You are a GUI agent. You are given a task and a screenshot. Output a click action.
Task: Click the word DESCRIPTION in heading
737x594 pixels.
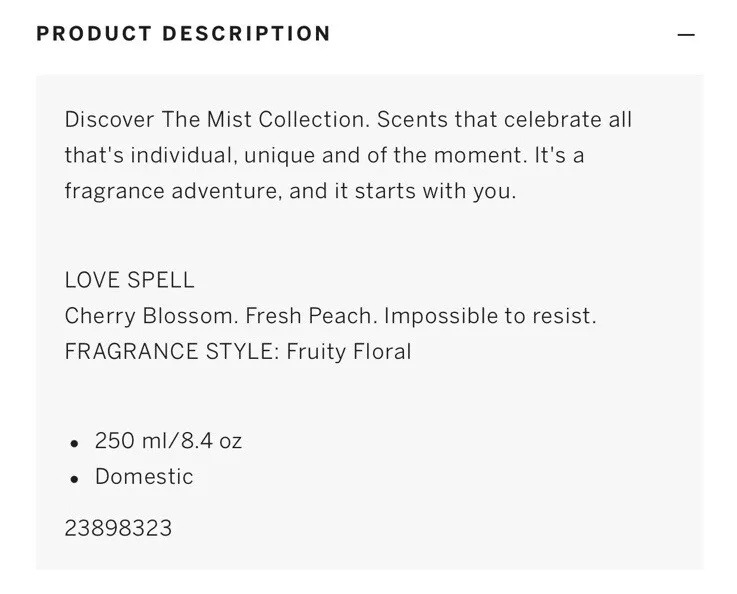[x=246, y=34]
